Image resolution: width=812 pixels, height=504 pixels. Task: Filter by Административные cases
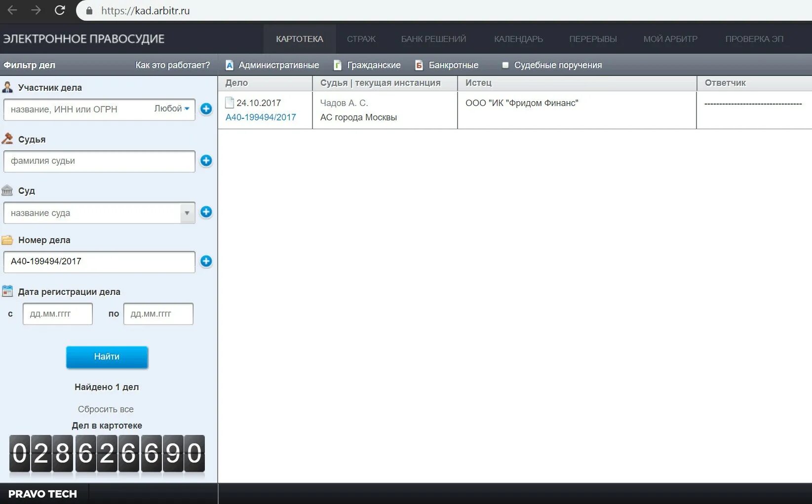278,65
